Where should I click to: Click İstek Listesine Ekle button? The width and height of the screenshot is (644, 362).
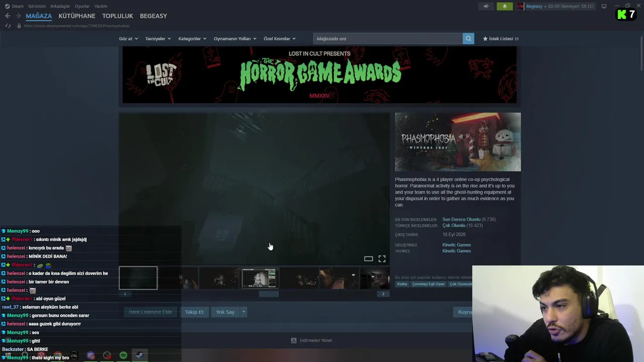(150, 312)
